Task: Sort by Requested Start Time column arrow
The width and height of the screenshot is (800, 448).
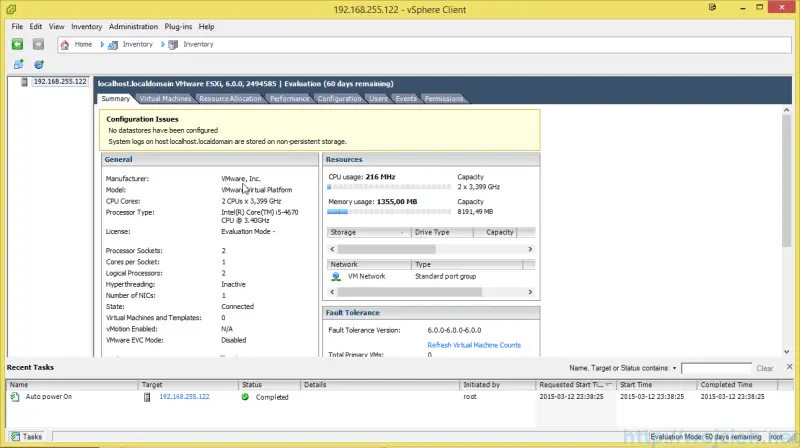Action: tap(608, 385)
